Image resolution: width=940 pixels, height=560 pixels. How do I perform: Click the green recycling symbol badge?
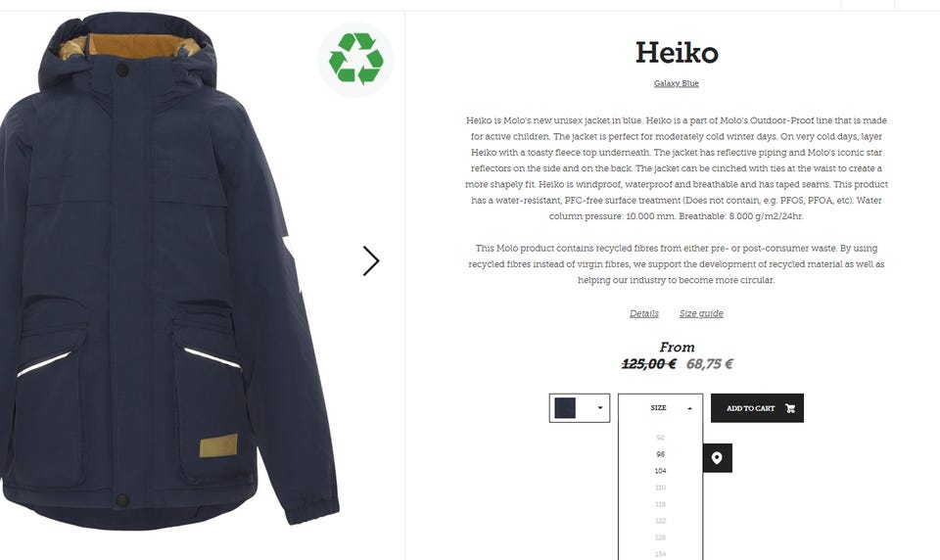click(x=356, y=59)
